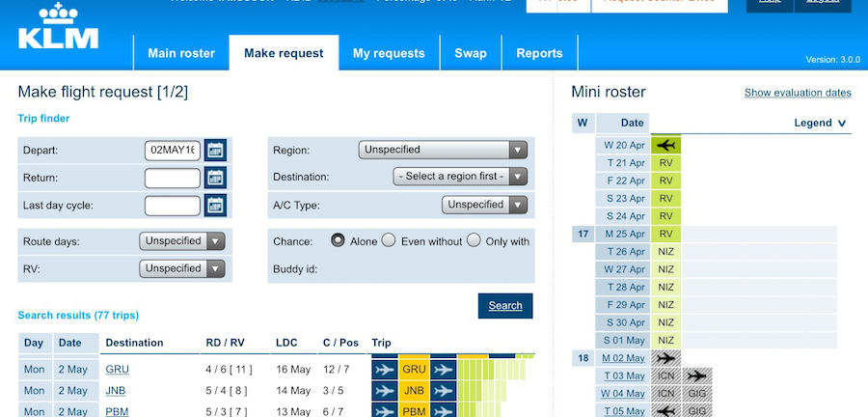Expand the Legend in Mini roster
Screen dimensions: 868x417
820,123
